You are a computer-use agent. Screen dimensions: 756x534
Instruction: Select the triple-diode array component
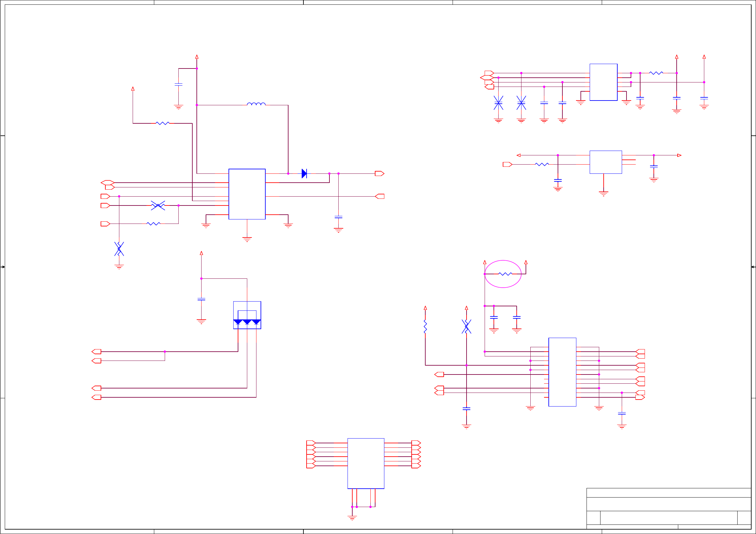[247, 315]
